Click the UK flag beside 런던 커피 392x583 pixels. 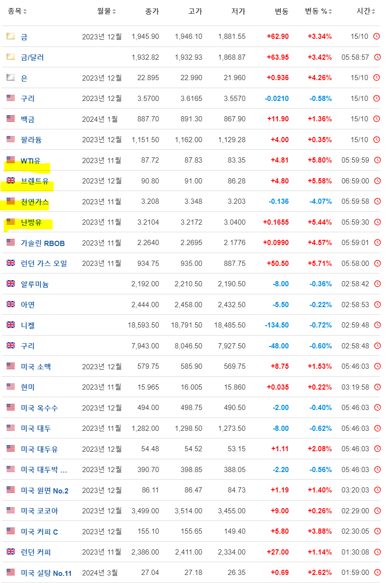click(10, 552)
